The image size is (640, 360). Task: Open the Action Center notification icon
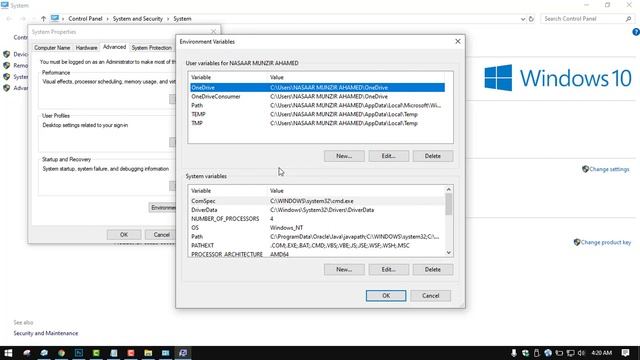click(x=625, y=353)
